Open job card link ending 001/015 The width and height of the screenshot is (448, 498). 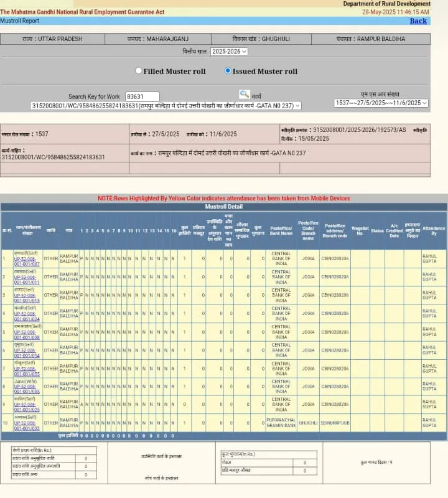click(x=27, y=298)
